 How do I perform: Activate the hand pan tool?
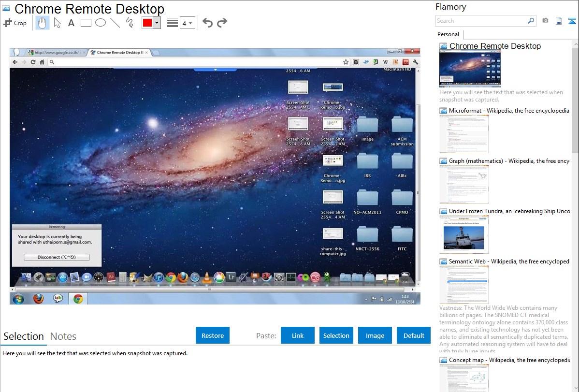click(x=42, y=23)
